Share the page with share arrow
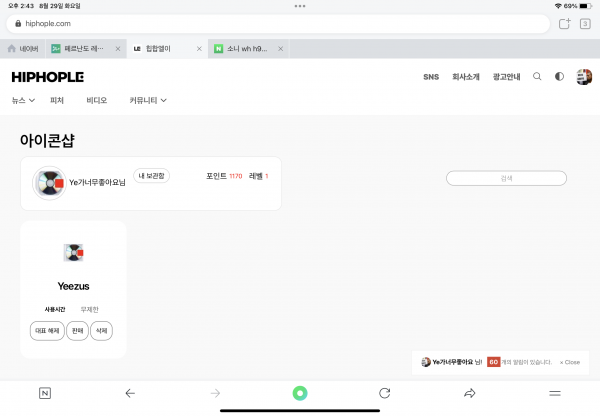This screenshot has width=600, height=416. point(470,393)
